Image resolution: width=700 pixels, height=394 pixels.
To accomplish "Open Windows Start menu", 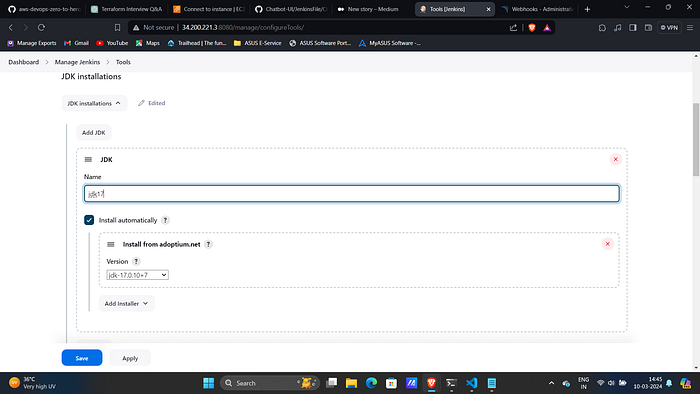I will click(x=208, y=383).
